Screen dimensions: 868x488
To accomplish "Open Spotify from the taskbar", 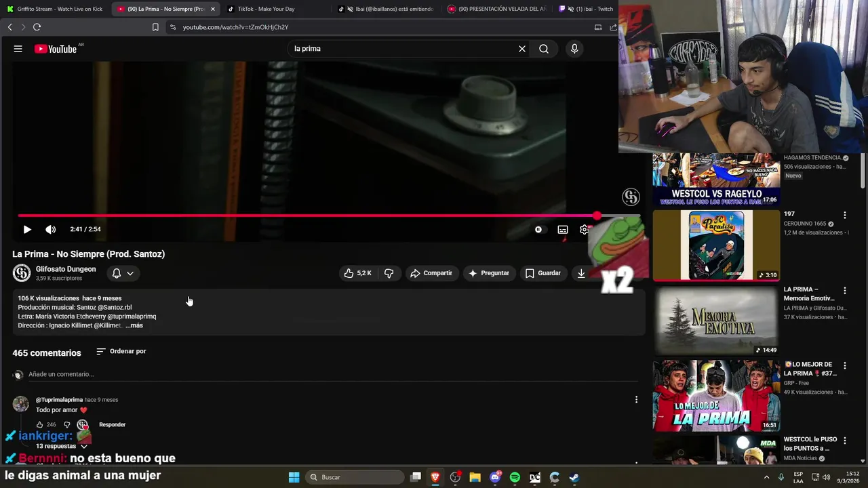I will click(x=515, y=477).
